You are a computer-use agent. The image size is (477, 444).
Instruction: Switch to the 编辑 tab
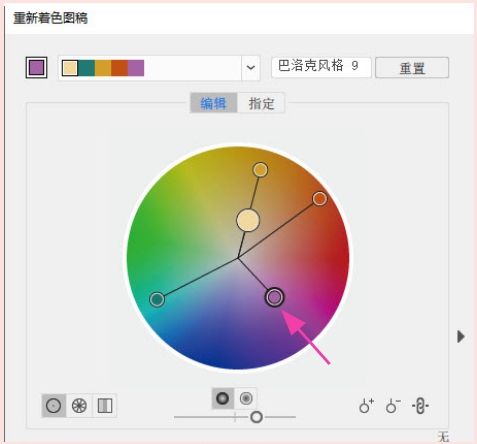213,103
